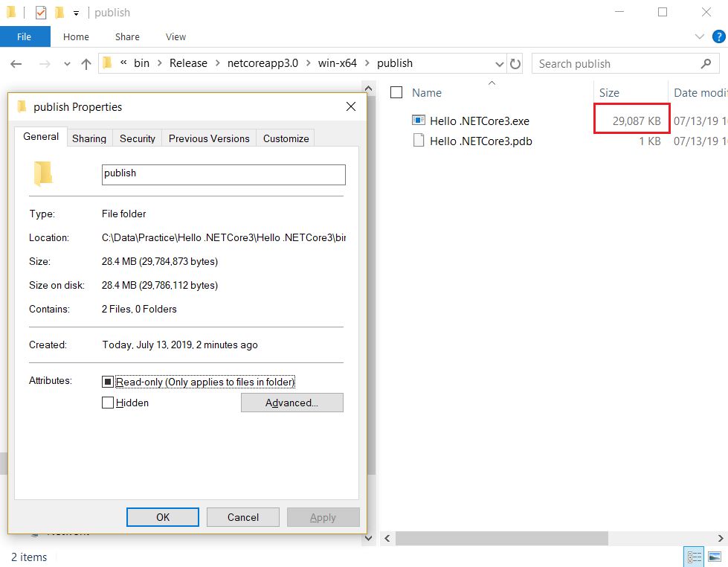This screenshot has height=567, width=728.
Task: Click the folder name field containing publish
Action: pos(223,174)
